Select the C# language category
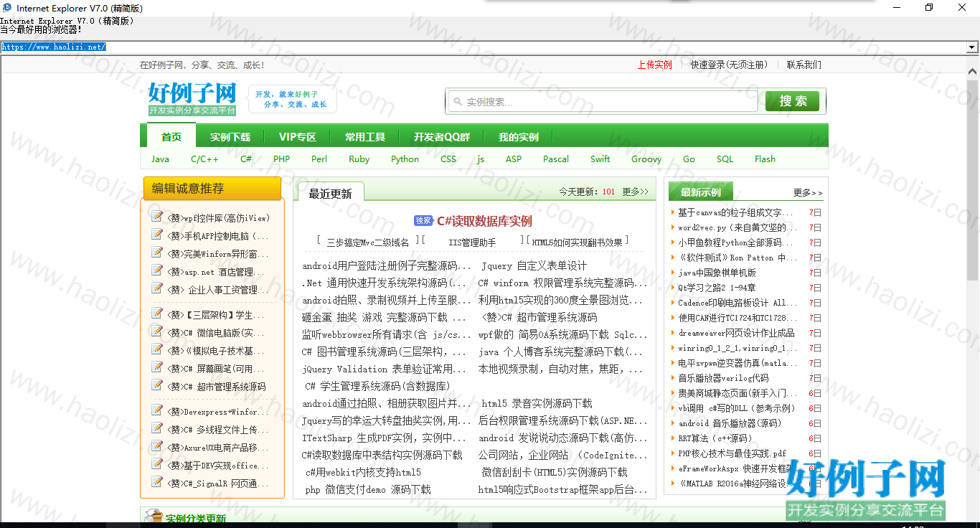 click(246, 159)
